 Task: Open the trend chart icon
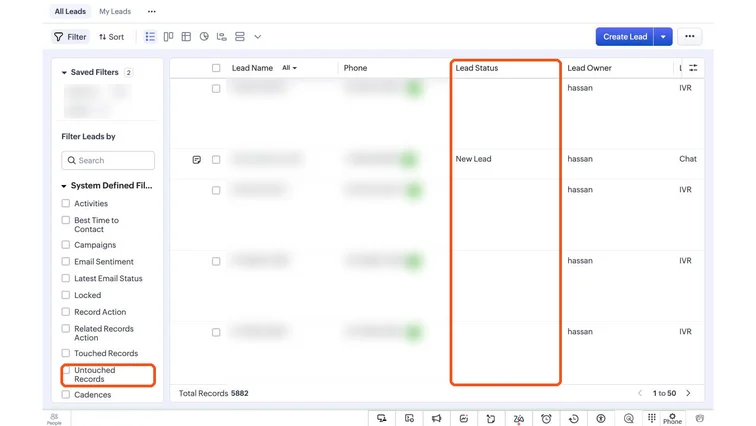(464, 418)
